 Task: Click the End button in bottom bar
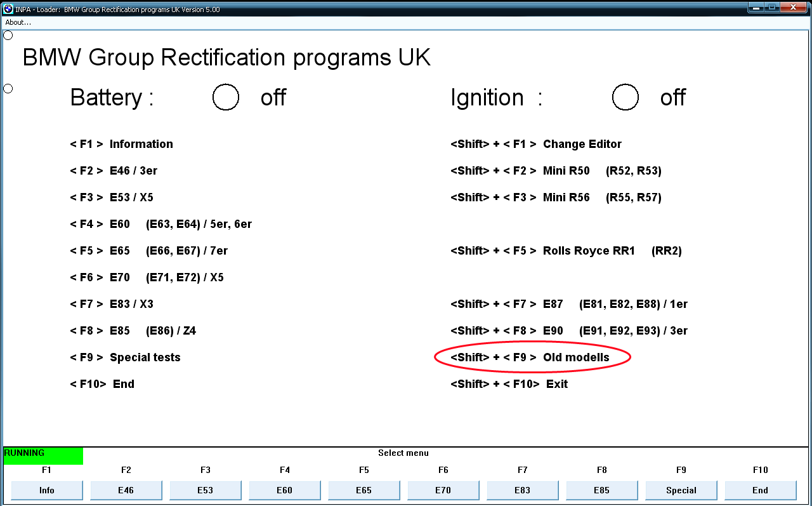pos(761,490)
